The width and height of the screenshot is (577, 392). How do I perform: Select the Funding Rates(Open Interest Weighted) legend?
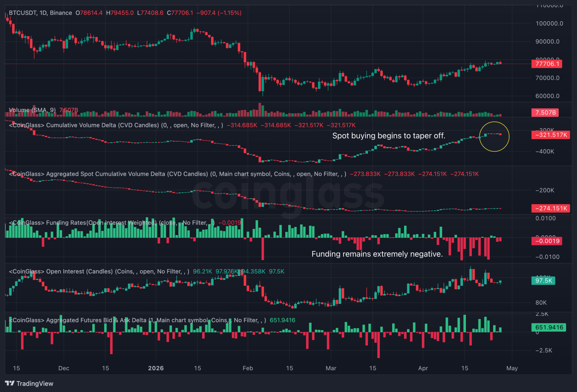(112, 223)
